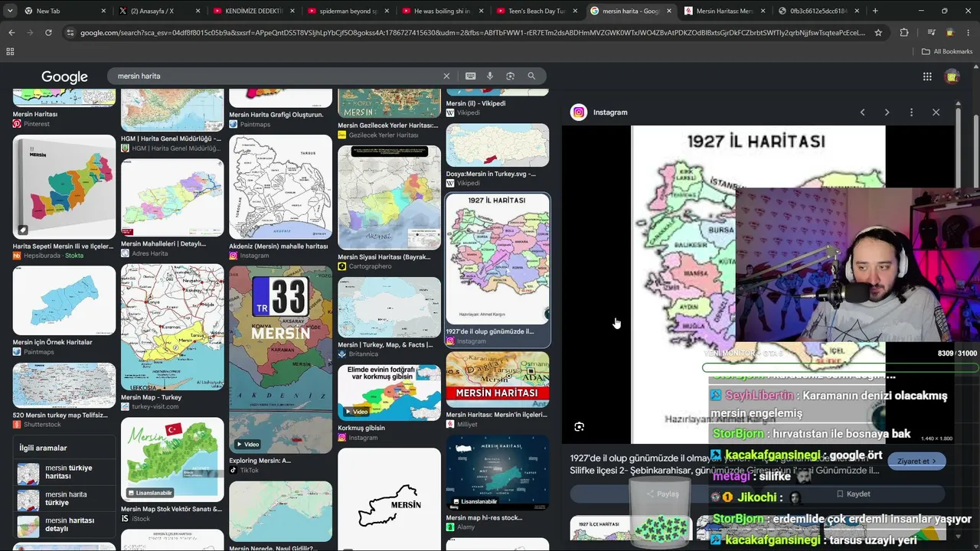Viewport: 980px width, 551px height.
Task: Open the Dosya:Mersin in Turkey.svg image
Action: (x=498, y=145)
